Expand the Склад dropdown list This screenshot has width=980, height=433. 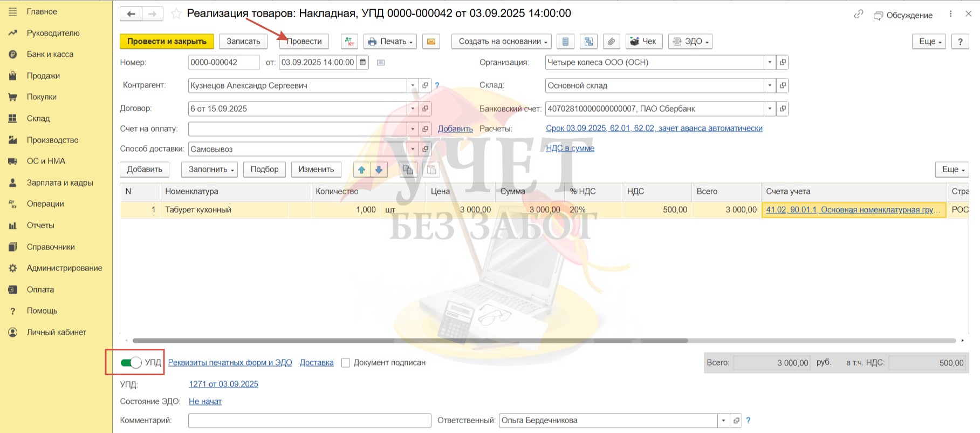(770, 85)
